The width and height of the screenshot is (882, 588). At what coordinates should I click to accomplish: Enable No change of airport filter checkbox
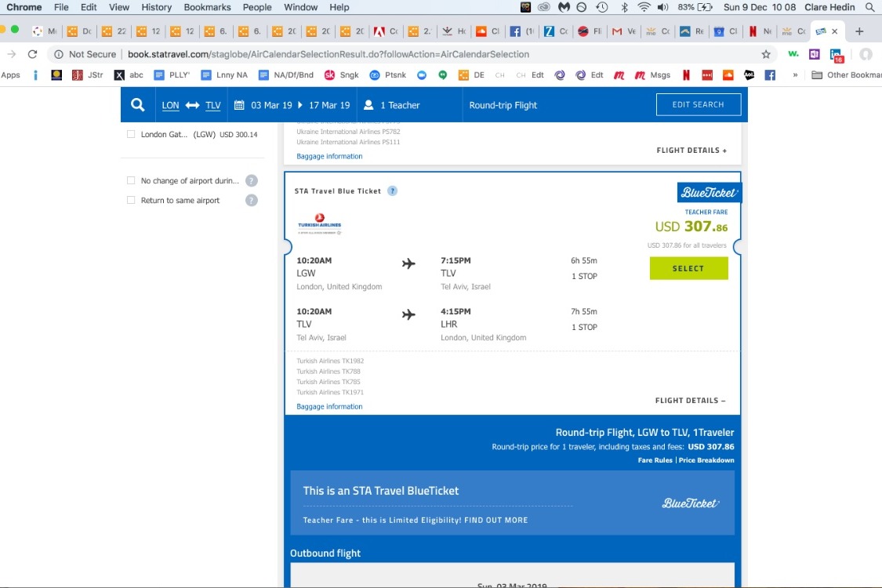coord(131,180)
